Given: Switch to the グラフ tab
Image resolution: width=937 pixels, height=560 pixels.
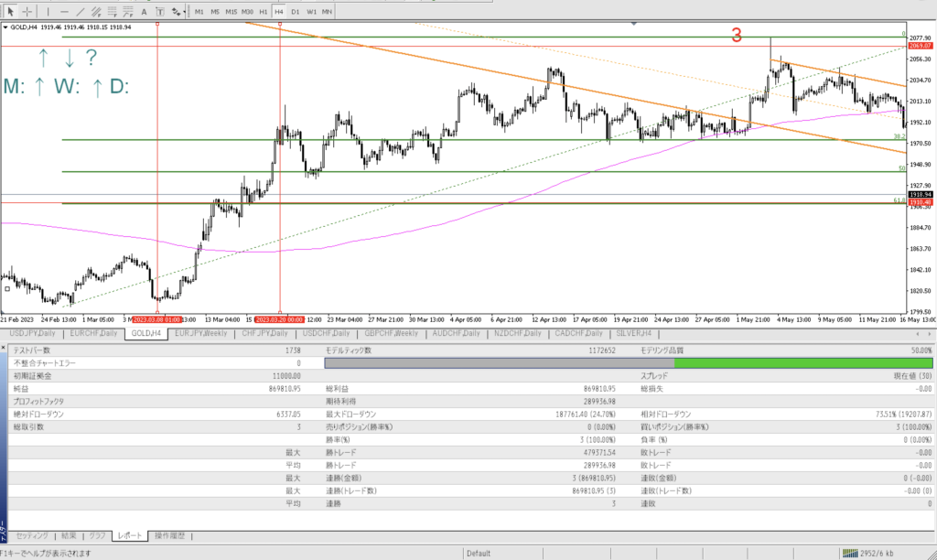Looking at the screenshot, I should point(98,535).
